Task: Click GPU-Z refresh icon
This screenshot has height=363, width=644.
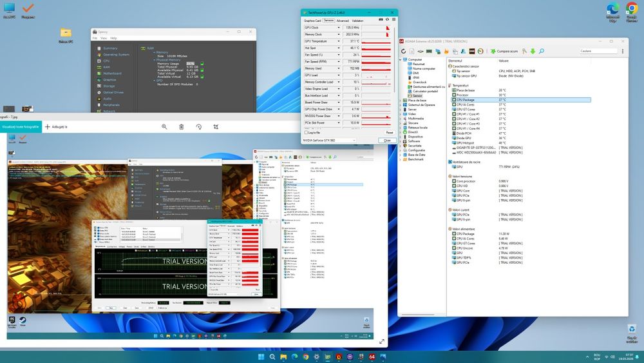Action: point(387,20)
